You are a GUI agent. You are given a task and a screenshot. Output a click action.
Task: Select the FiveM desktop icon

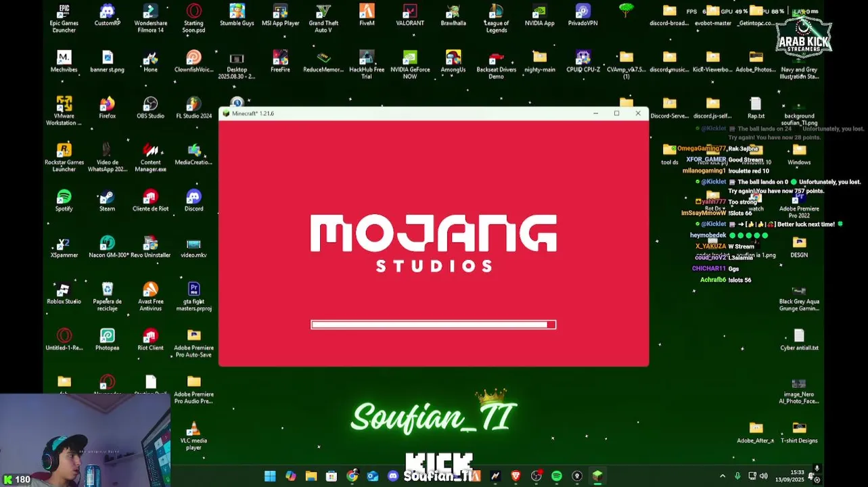[367, 16]
